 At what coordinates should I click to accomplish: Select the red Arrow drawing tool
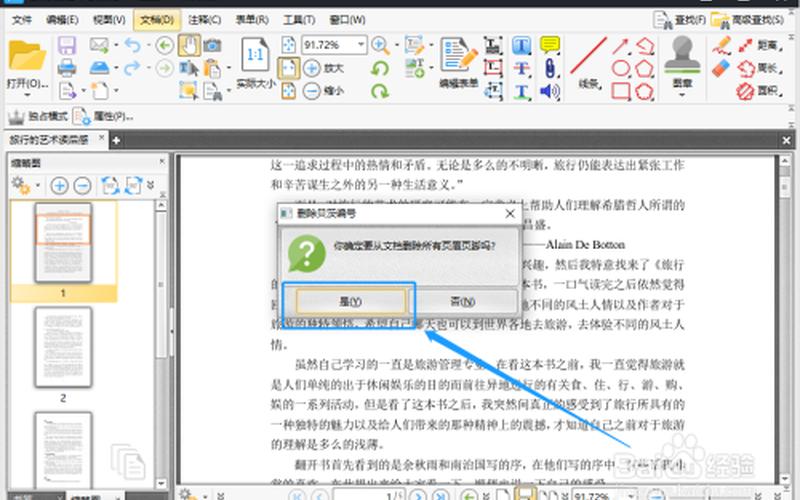[620, 45]
